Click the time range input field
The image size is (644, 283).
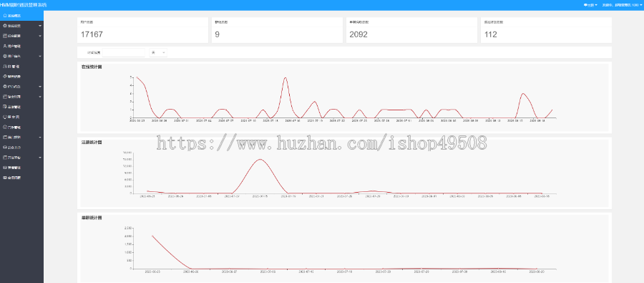tap(124, 52)
